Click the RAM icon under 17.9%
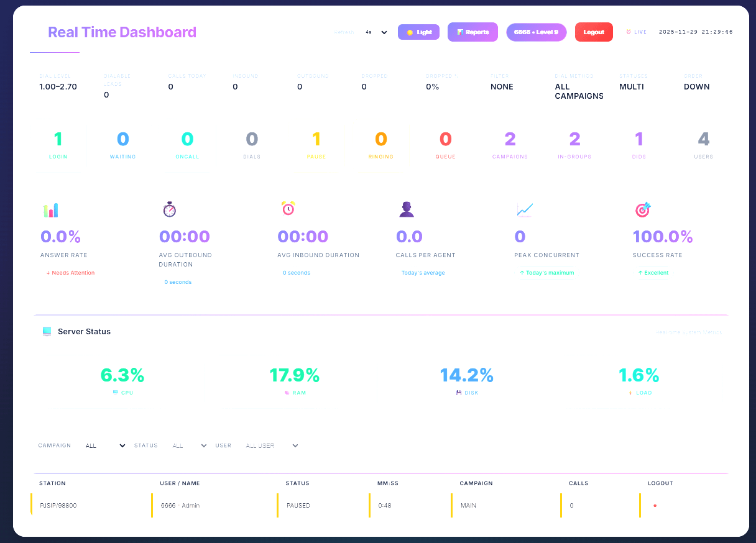This screenshot has height=543, width=756. click(287, 393)
